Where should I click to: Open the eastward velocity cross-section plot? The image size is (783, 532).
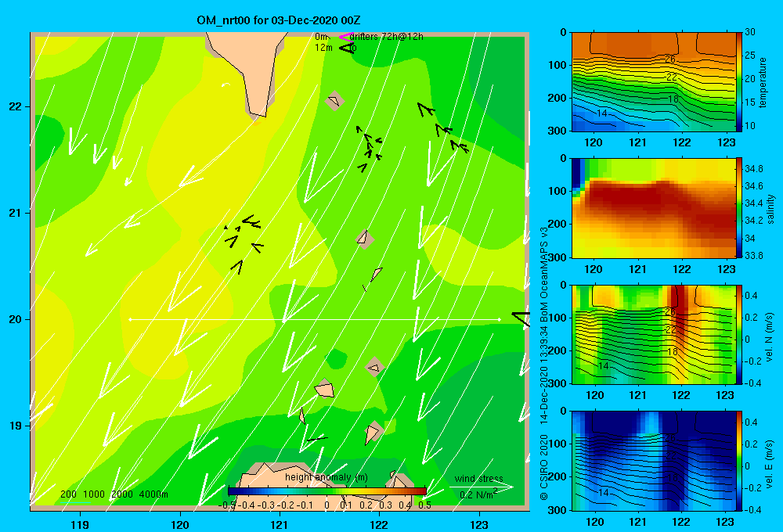pos(654,461)
